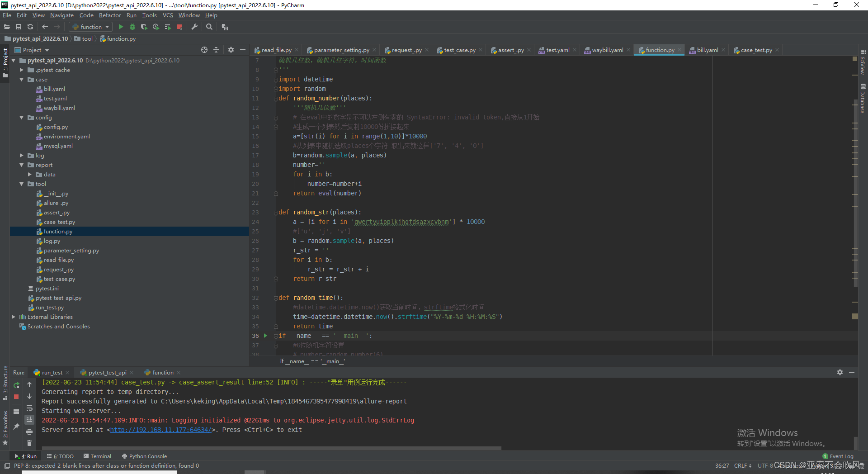
Task: Click the Forward navigation arrow
Action: click(57, 27)
